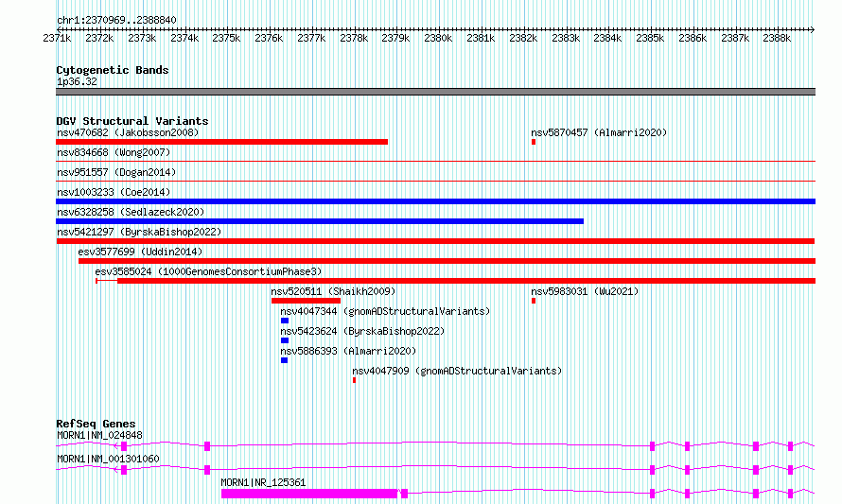The width and height of the screenshot is (842, 504).
Task: Select the 1p36.32 cytogenetic band bar
Action: click(435, 92)
